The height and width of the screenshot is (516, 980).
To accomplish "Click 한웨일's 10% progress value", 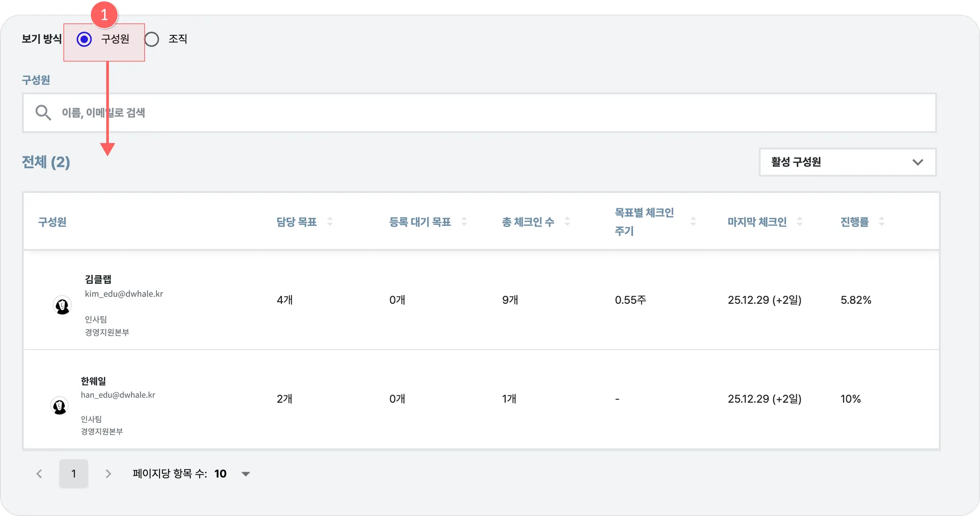I will 850,399.
